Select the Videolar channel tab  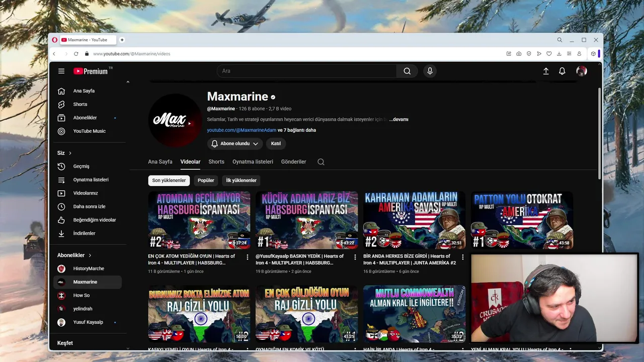pyautogui.click(x=190, y=162)
